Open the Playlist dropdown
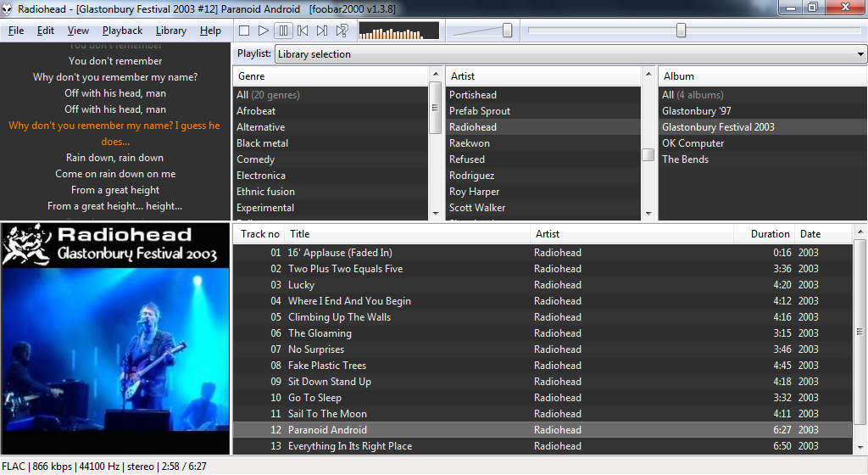Viewport: 868px width, 475px height. [x=570, y=54]
